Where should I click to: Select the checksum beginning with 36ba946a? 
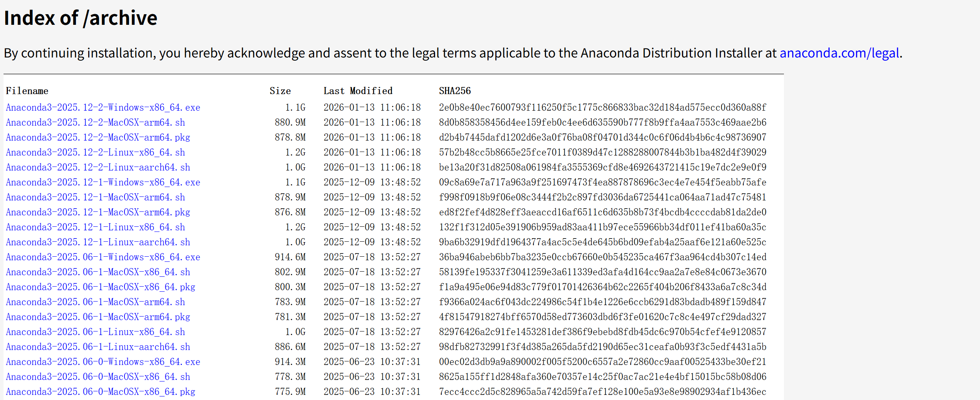603,257
